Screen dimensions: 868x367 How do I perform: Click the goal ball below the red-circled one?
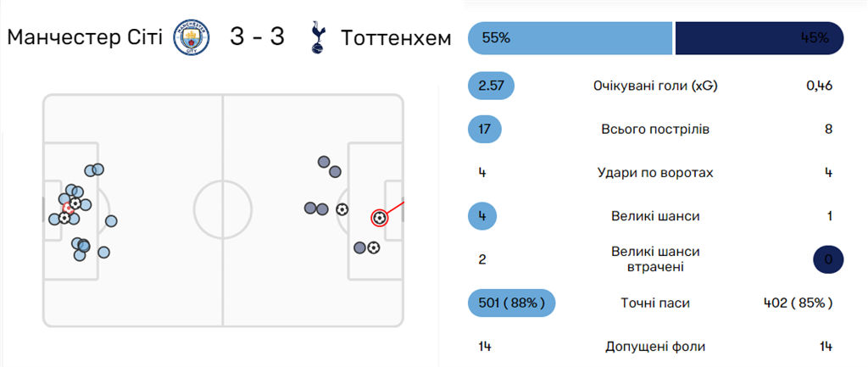click(373, 247)
